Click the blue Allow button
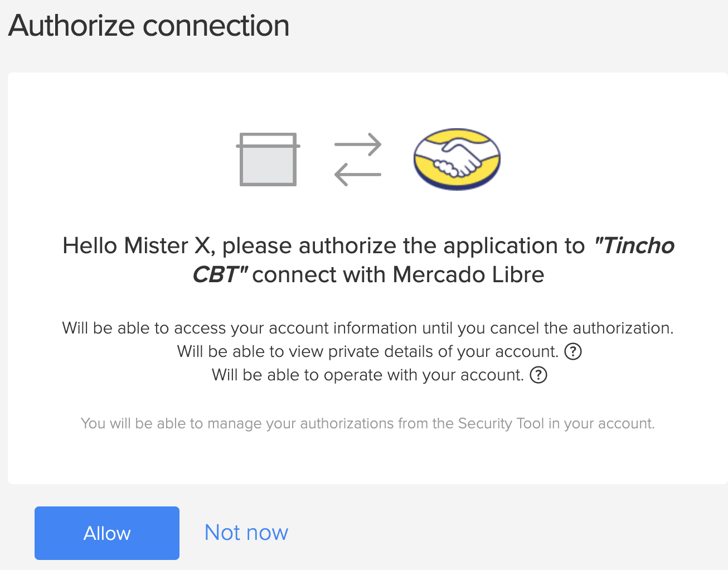This screenshot has height=570, width=728. point(107,533)
